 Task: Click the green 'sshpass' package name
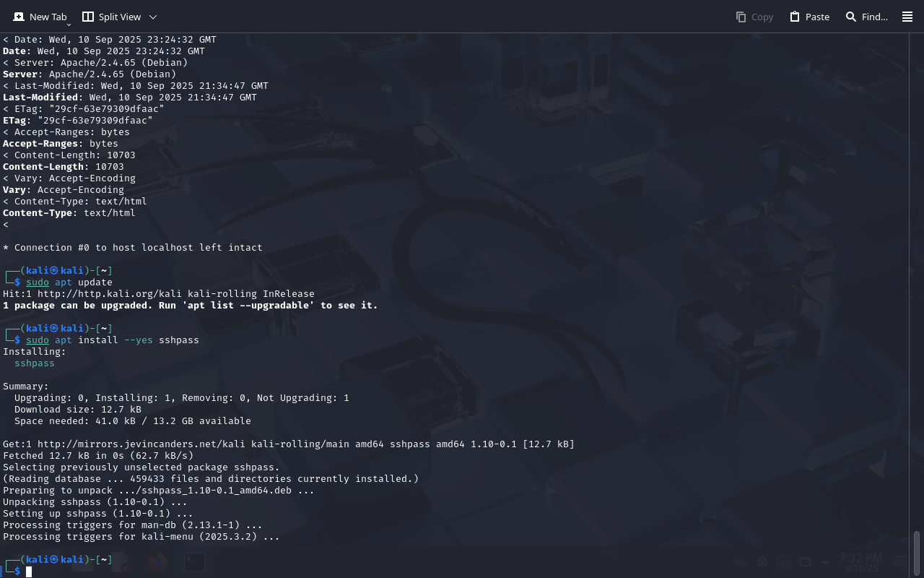coord(35,363)
